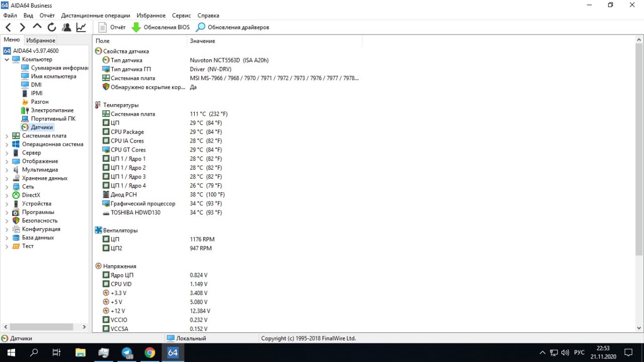Select the Тип датчика row
644x362 pixels.
point(186,60)
